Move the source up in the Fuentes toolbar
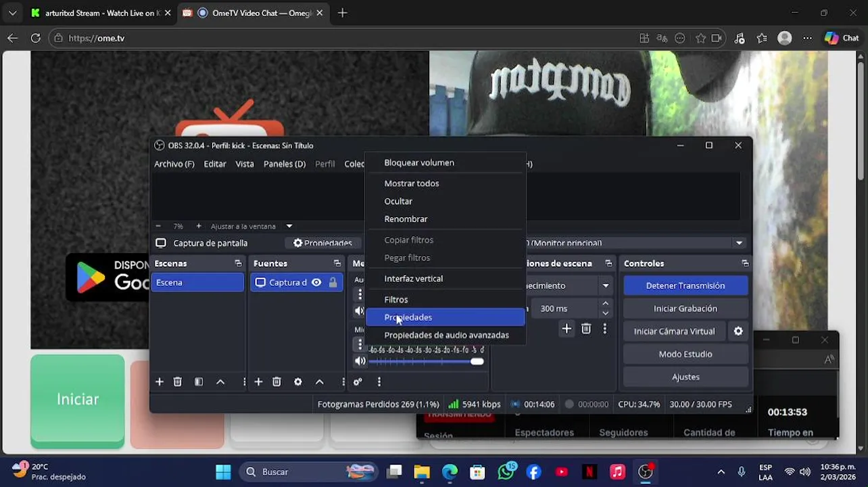Image resolution: width=868 pixels, height=487 pixels. [320, 382]
